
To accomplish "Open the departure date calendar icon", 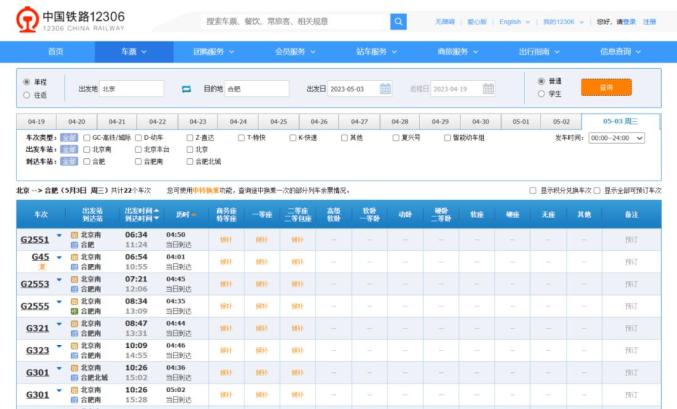I will pos(385,88).
